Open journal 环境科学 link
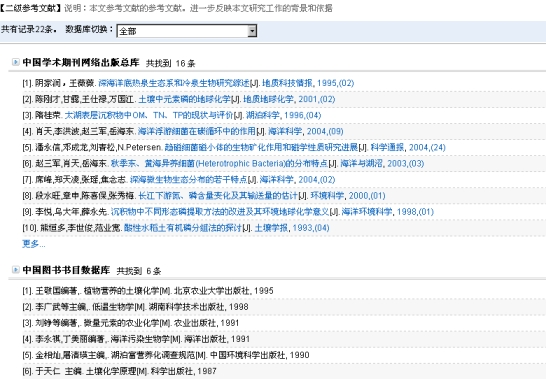 pyautogui.click(x=327, y=195)
